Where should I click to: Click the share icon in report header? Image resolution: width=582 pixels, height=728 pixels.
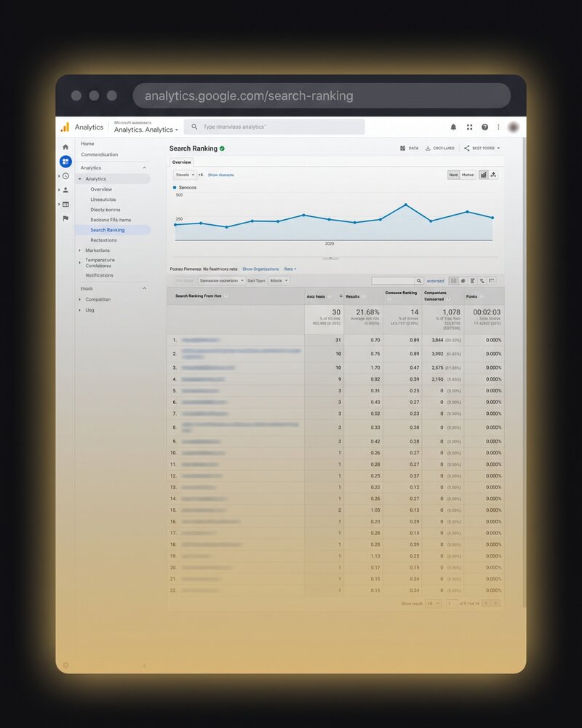click(466, 148)
